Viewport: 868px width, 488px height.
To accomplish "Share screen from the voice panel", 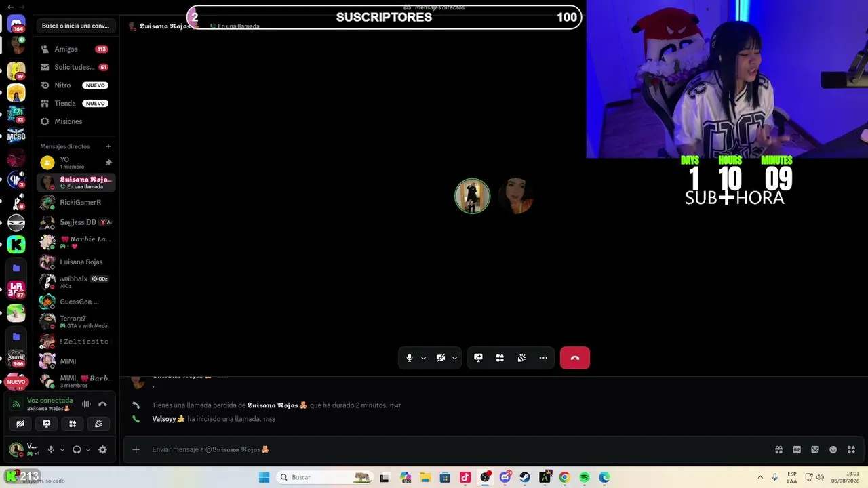I will click(x=46, y=424).
